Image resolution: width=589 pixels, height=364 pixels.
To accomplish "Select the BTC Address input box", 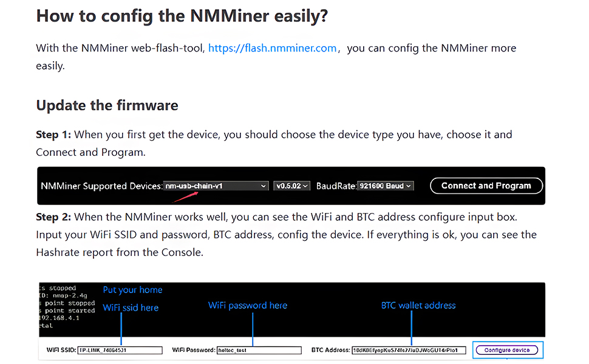I will (x=409, y=350).
